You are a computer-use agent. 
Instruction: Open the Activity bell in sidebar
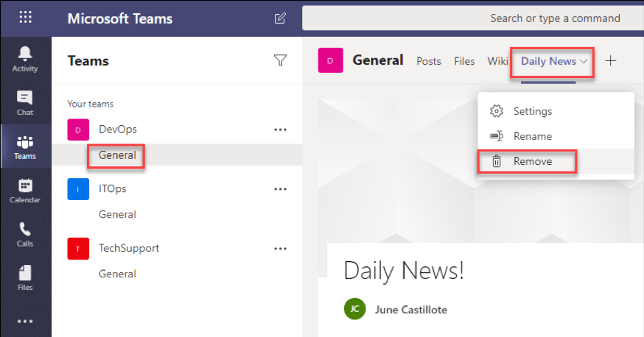(x=25, y=59)
